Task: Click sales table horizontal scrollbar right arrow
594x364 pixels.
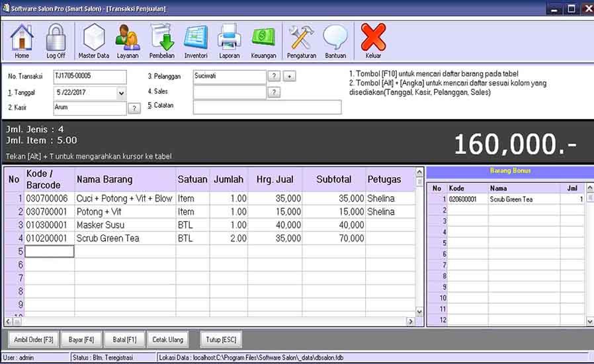Action: coord(411,322)
